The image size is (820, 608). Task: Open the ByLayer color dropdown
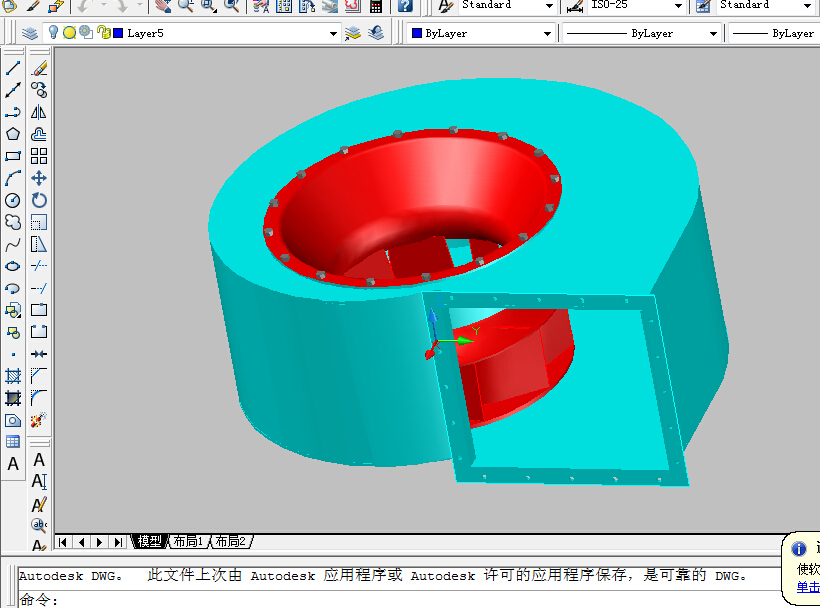pos(547,33)
